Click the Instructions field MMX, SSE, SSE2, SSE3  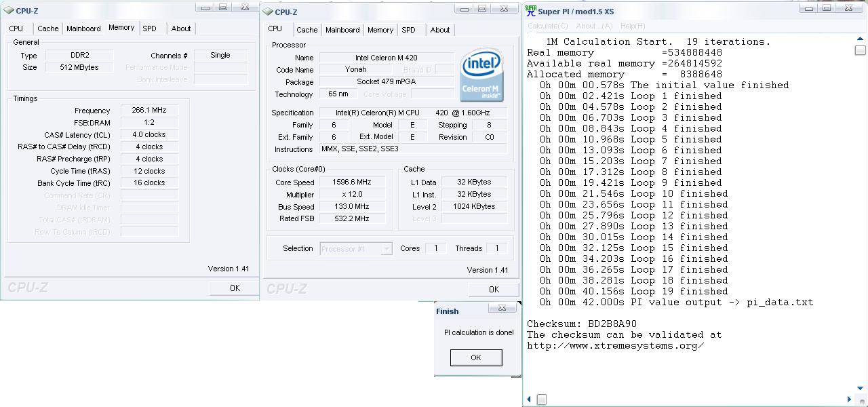point(413,149)
